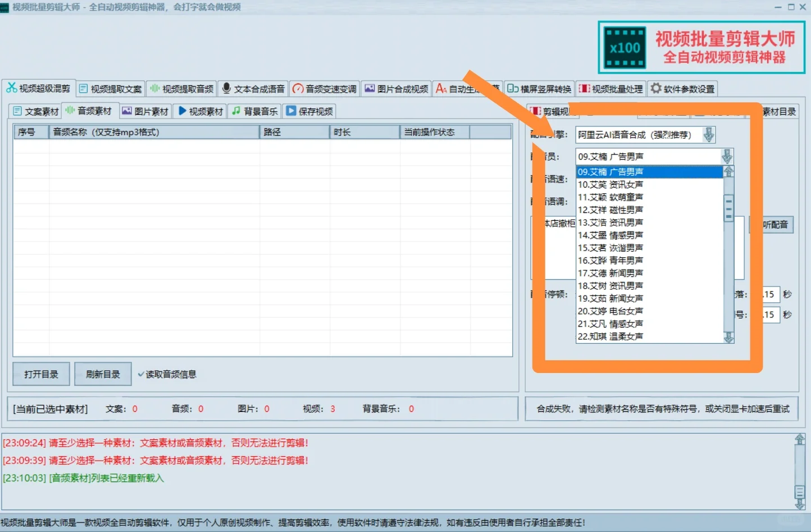Collapse the voice combo showing 09.艾楠 广告男声

(727, 157)
